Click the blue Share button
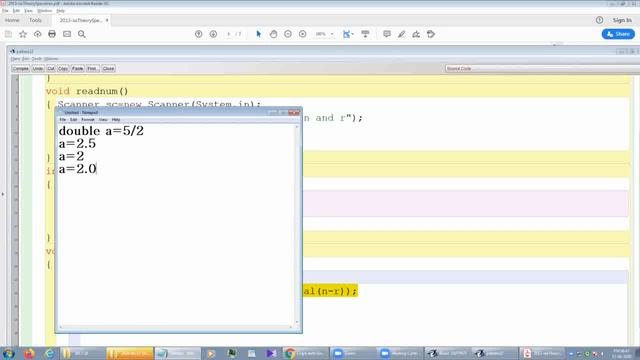Screen dimensions: 640x360 coord(618,34)
